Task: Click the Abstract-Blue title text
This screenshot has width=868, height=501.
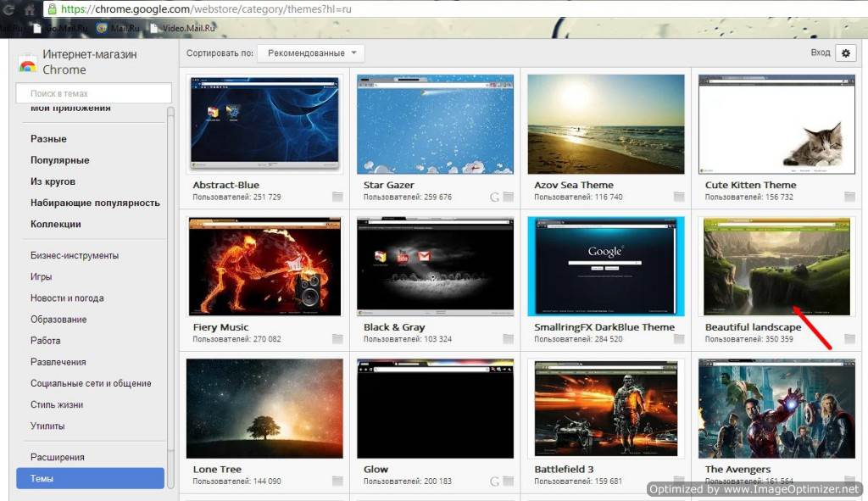Action: click(x=225, y=185)
